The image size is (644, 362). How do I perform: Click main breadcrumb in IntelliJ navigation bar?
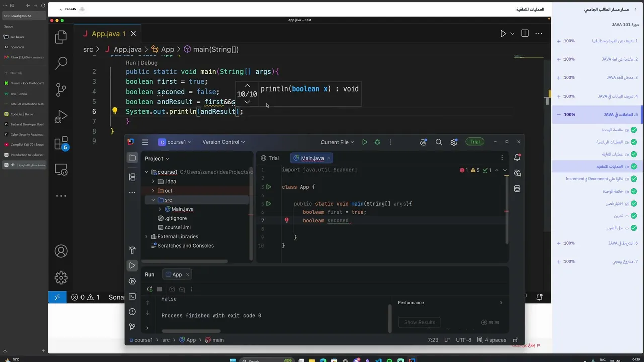(x=215, y=340)
